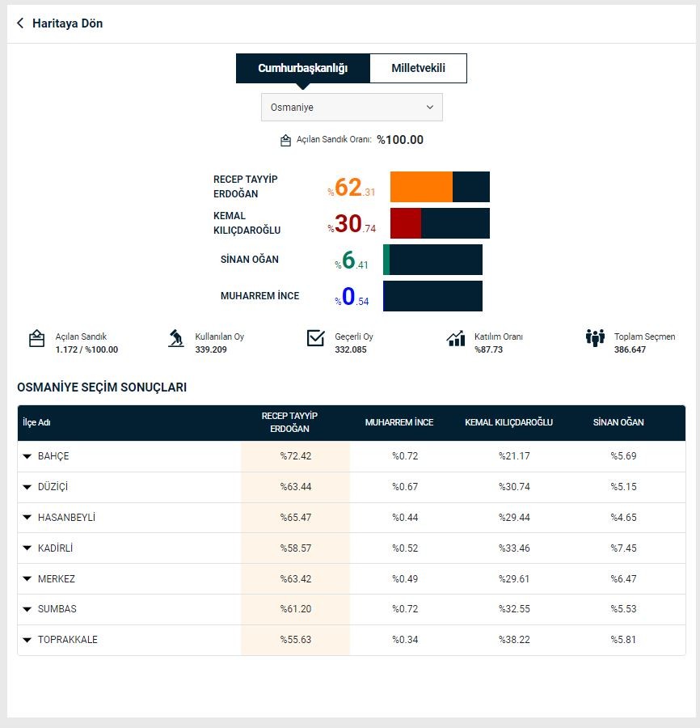Click the Açılan Sandık ballot box icon
700x728 pixels.
36,338
